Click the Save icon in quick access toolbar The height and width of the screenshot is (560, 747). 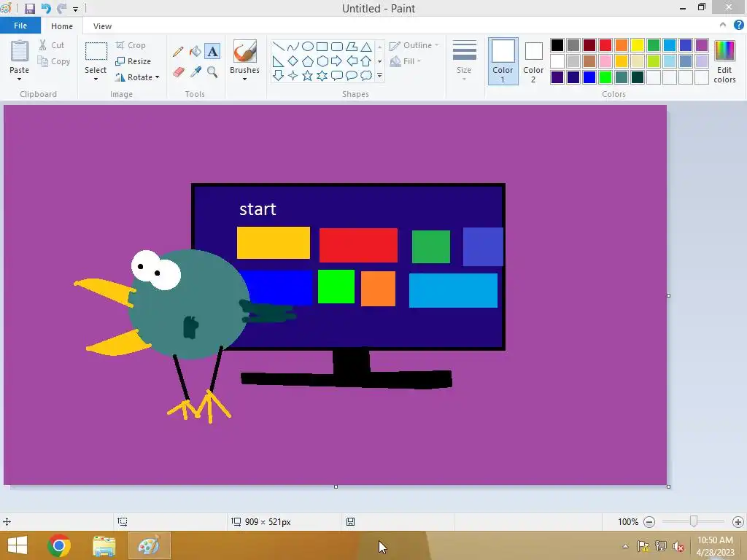coord(29,9)
